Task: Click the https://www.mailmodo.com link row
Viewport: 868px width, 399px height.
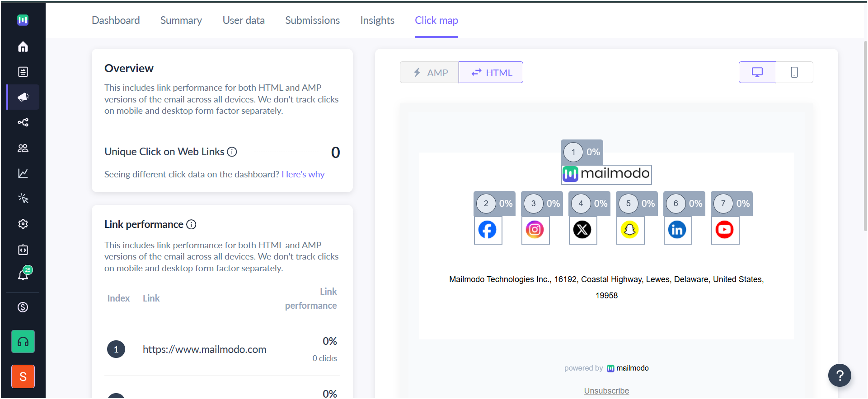Action: (x=222, y=349)
